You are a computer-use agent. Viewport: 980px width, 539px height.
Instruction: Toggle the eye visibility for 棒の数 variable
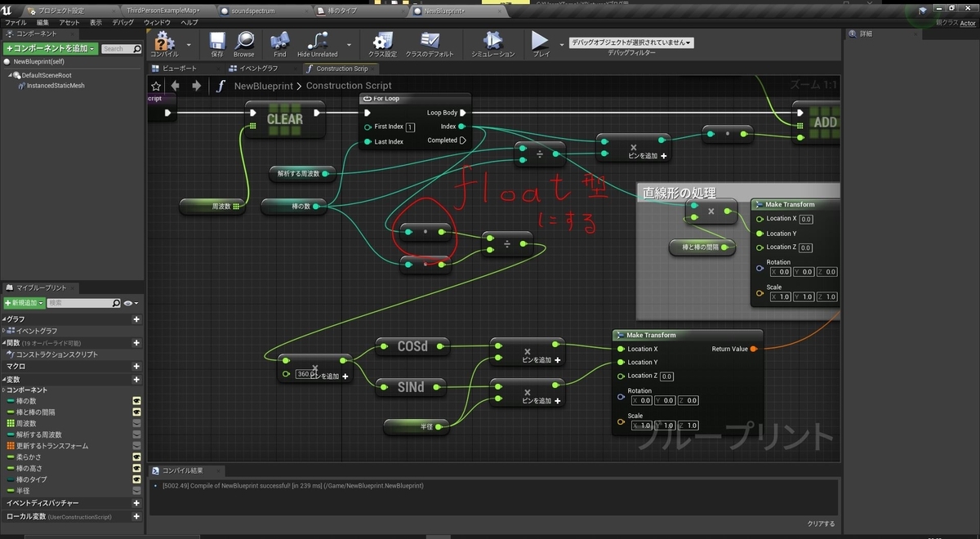[136, 400]
